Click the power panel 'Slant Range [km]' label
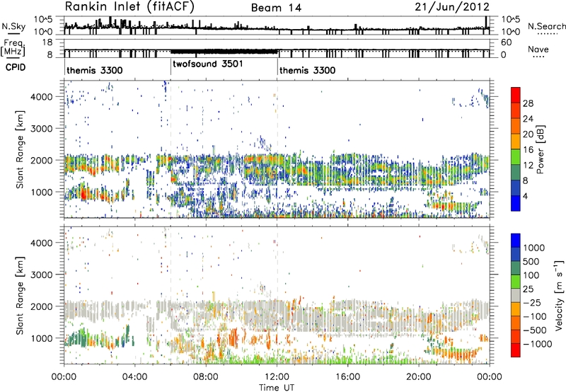Screen dimensions: 566x392 coord(20,149)
